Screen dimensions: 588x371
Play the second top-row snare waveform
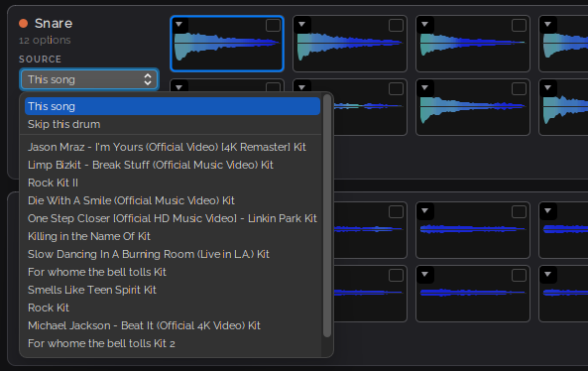(350, 47)
